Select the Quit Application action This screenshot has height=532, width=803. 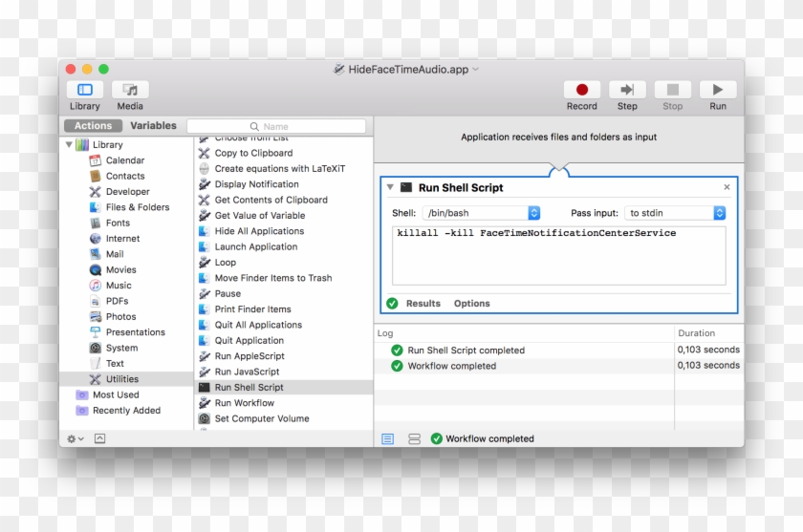click(x=284, y=340)
